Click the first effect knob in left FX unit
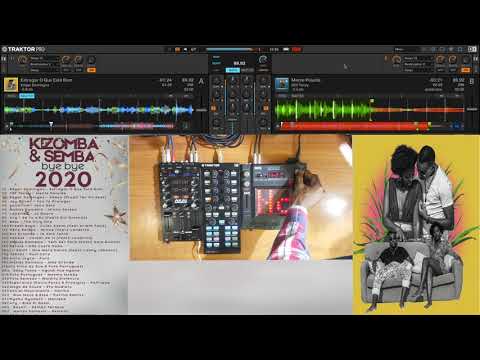Image resolution: width=480 pixels, height=360 pixels. [66, 60]
